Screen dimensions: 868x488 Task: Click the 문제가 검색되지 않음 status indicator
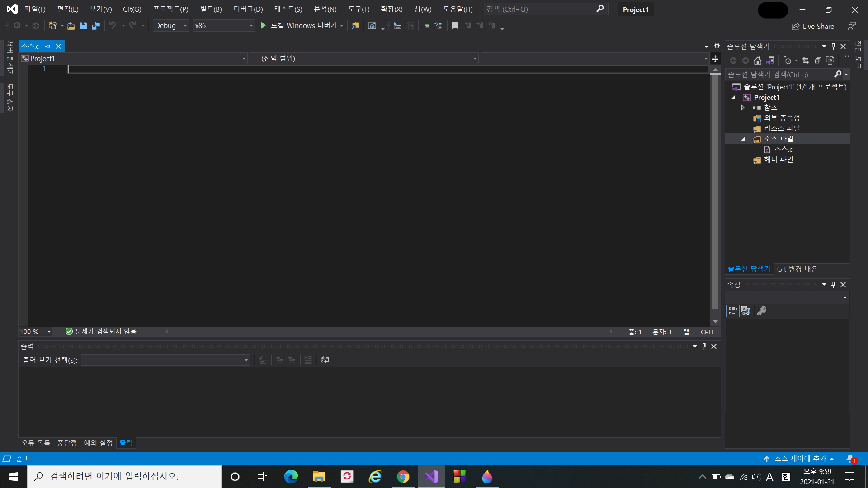coord(101,332)
